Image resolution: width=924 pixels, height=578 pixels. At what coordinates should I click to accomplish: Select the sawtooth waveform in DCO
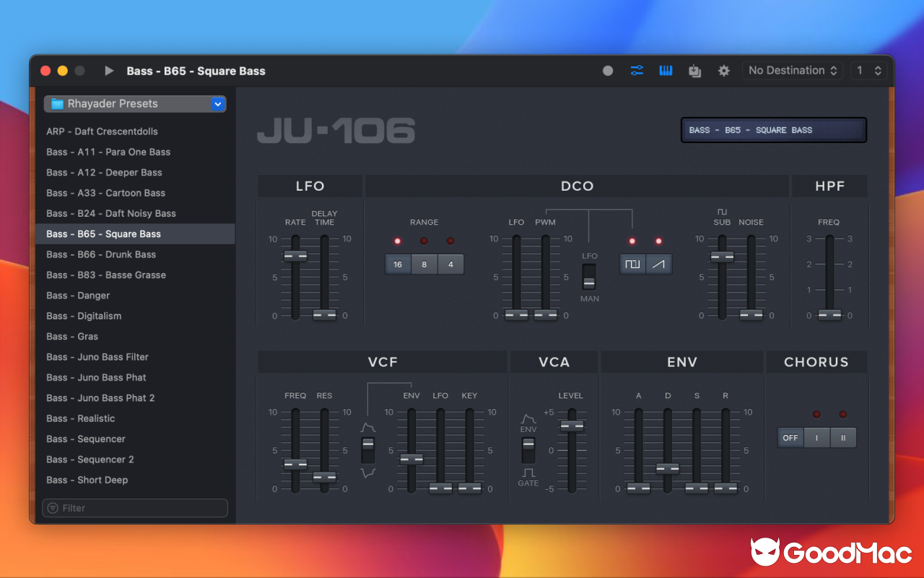(x=658, y=264)
